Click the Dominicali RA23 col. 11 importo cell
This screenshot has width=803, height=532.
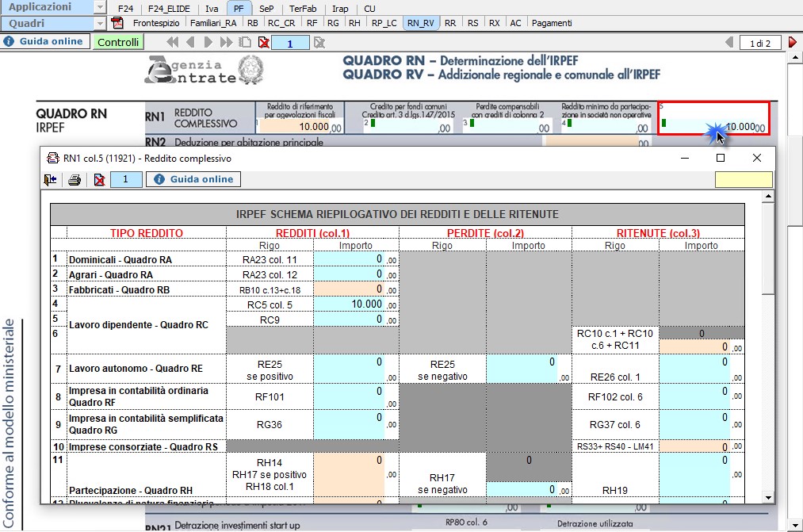[349, 259]
